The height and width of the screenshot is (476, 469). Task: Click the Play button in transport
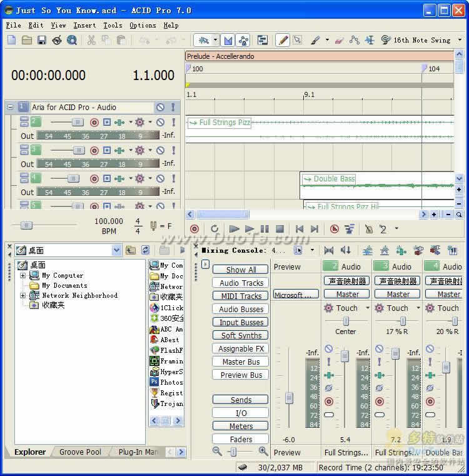[x=250, y=228]
